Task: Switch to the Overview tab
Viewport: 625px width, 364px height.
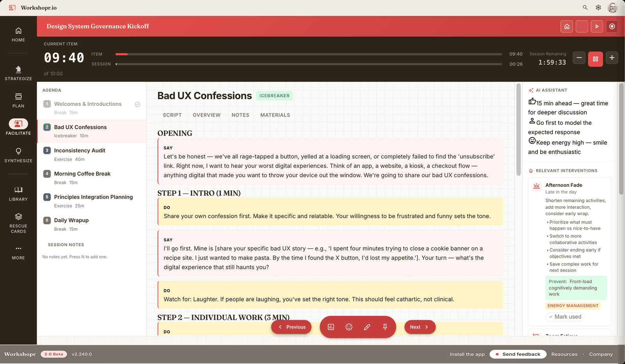Action: [x=207, y=115]
